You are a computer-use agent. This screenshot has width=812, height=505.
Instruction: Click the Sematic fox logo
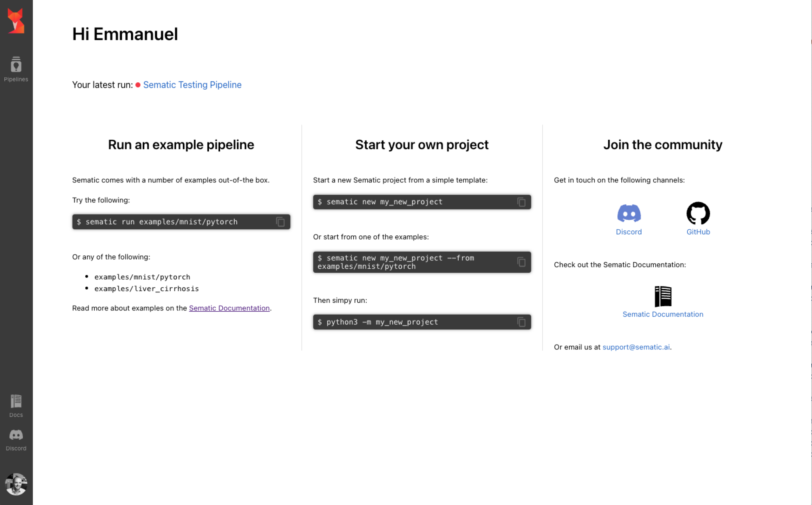[x=16, y=21]
